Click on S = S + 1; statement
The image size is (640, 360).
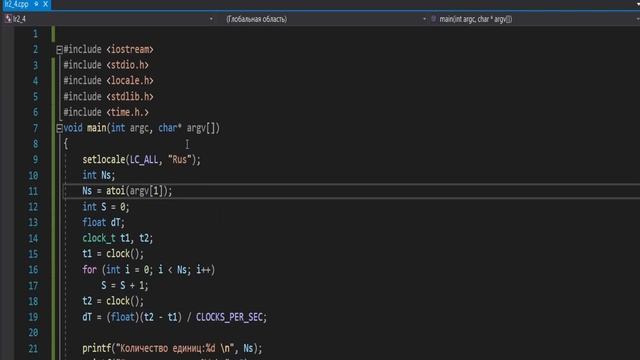125,286
